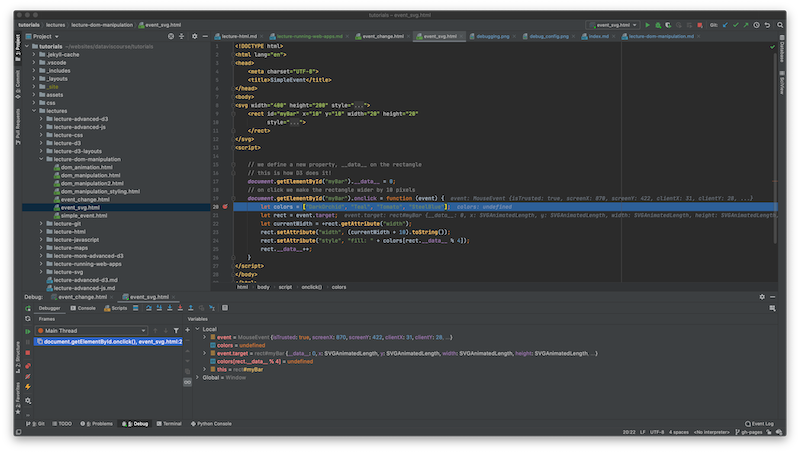Open the Event Log
800x453 pixels.
(x=759, y=423)
